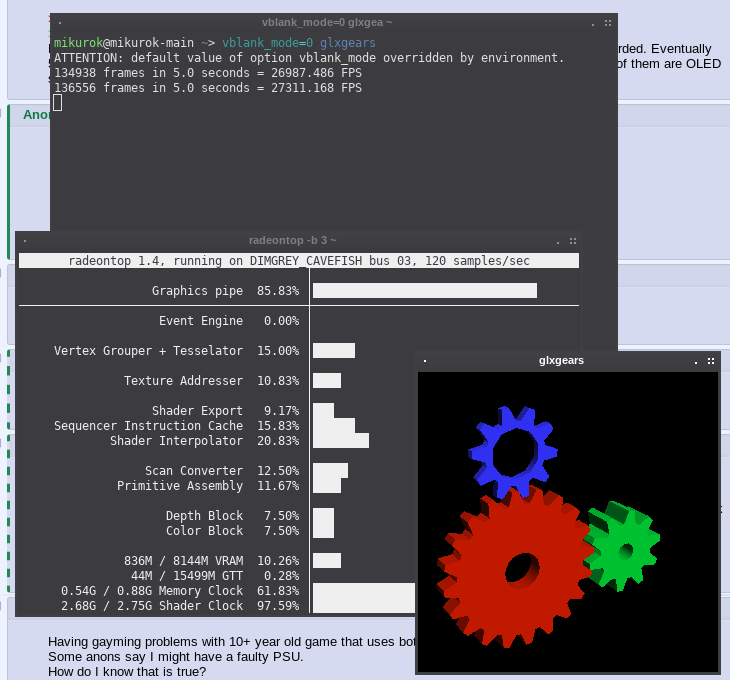This screenshot has height=680, width=730.
Task: Click minimize dot in vblank terminal
Action: (x=593, y=25)
